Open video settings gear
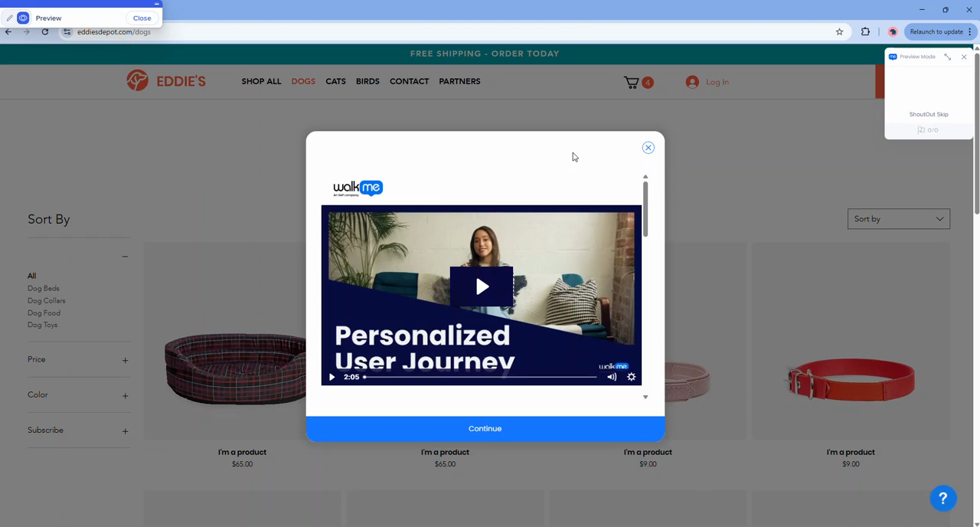Viewport: 980px width, 527px height. pos(632,377)
